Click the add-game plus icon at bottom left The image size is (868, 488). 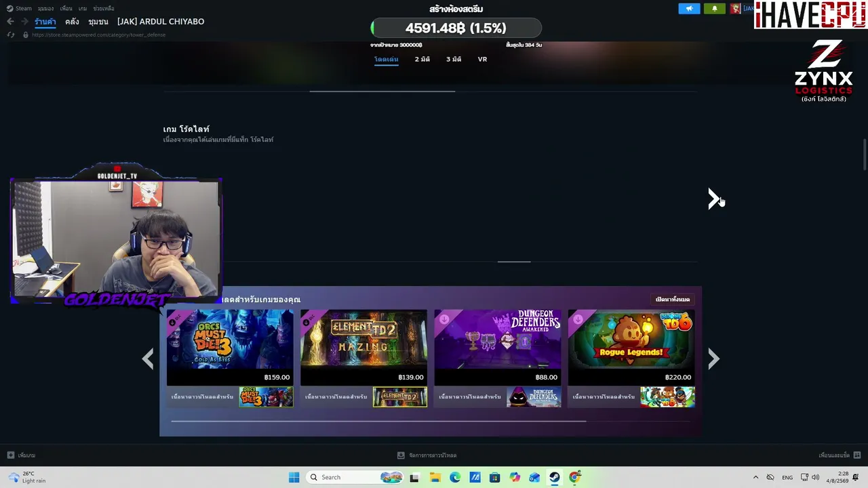click(x=10, y=455)
